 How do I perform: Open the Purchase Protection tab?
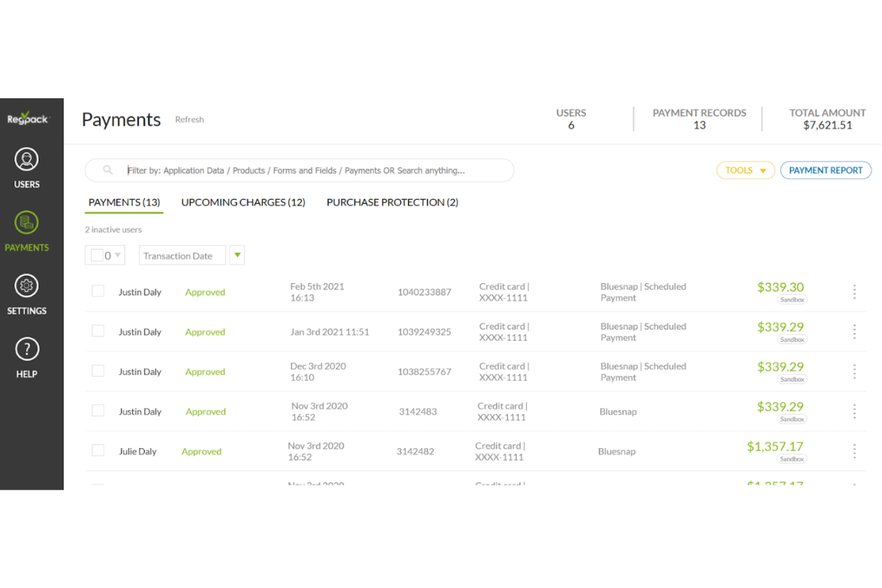(x=392, y=202)
